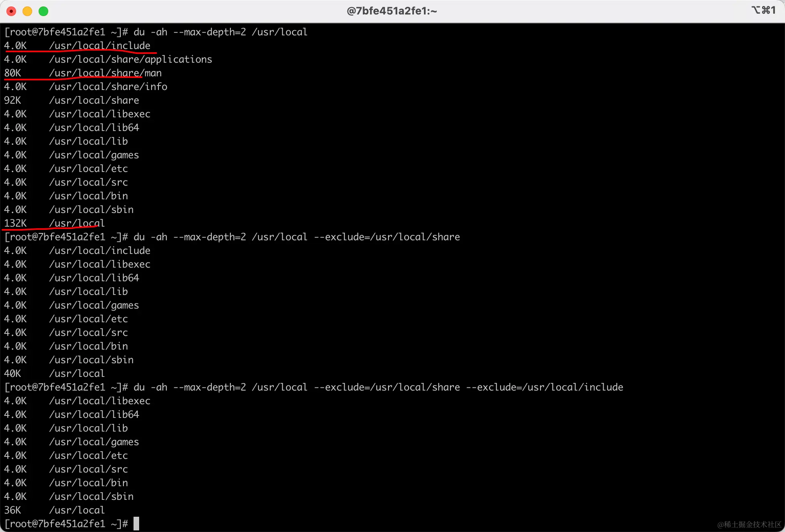Viewport: 785px width, 532px height.
Task: Click the --exclude=/usr/local/include argument text
Action: 545,387
